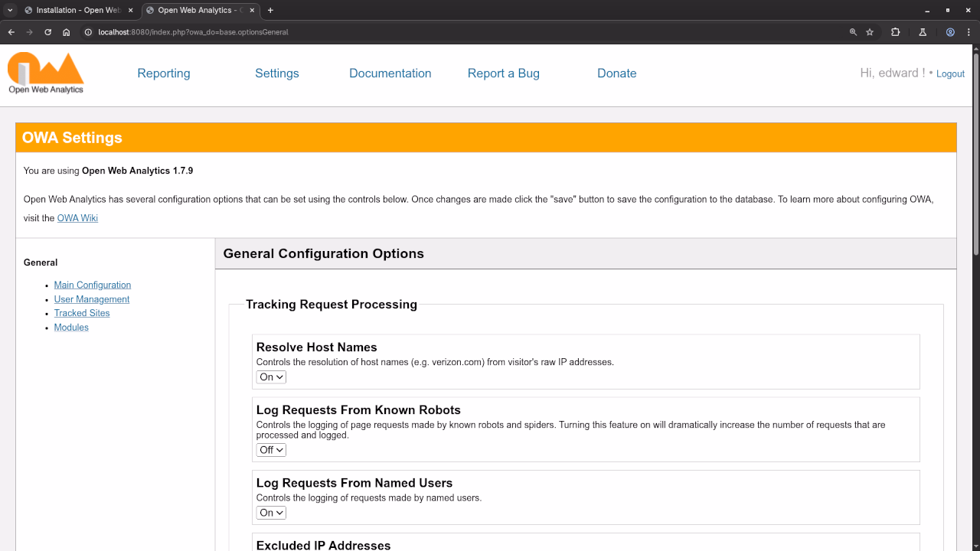Image resolution: width=980 pixels, height=551 pixels.
Task: Click the zoom magnifier icon in address bar
Action: [x=853, y=32]
